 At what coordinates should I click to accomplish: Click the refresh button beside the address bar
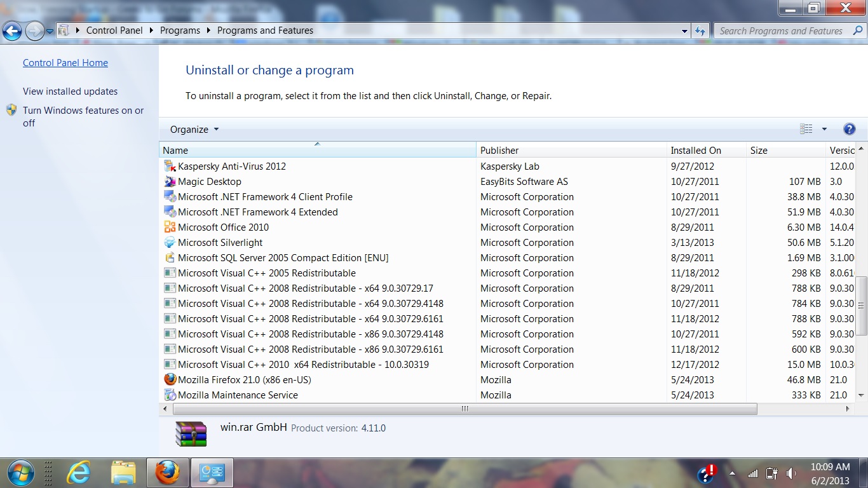pyautogui.click(x=700, y=30)
